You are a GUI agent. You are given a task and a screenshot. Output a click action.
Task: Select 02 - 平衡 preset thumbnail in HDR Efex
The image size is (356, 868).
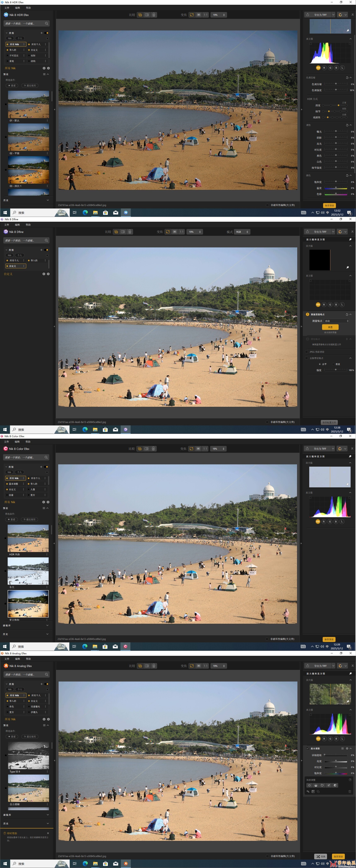[29, 137]
